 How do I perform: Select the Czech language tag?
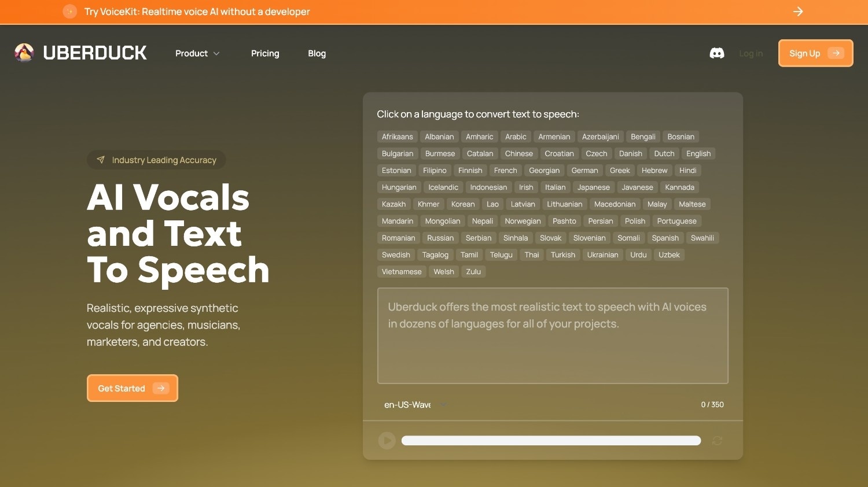[597, 154]
